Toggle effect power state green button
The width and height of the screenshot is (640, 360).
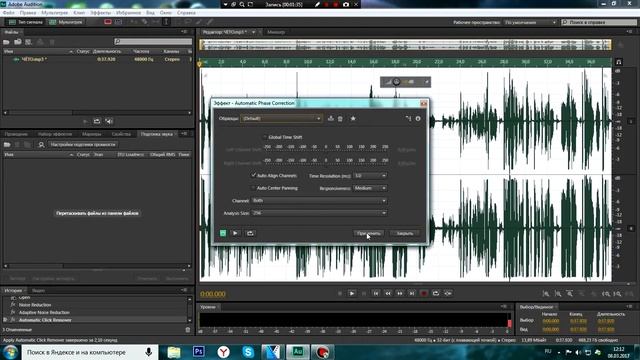point(223,233)
